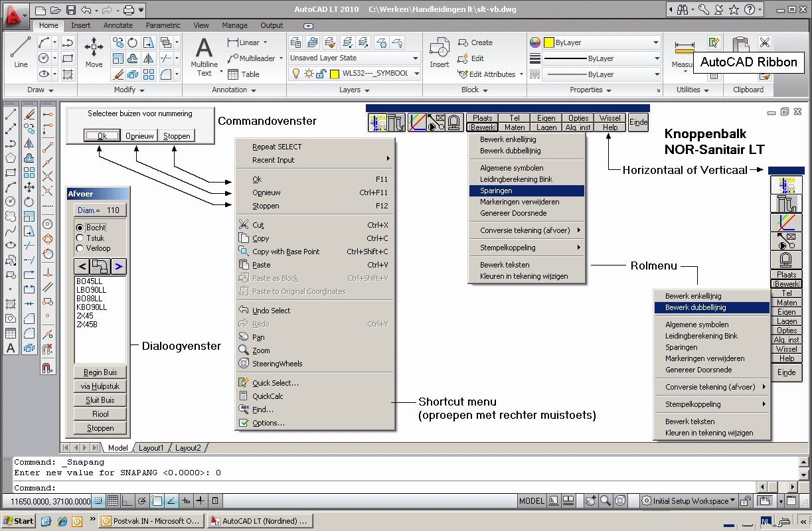Click the pipe fittings icon in vertical NOR toolbar
This screenshot has height=531, width=812.
tap(786, 204)
